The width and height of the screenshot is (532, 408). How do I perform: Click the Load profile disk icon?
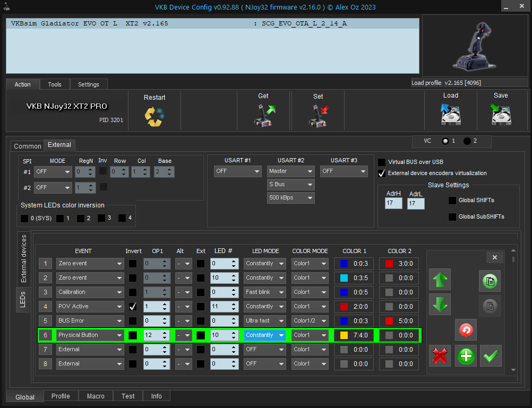pos(450,114)
